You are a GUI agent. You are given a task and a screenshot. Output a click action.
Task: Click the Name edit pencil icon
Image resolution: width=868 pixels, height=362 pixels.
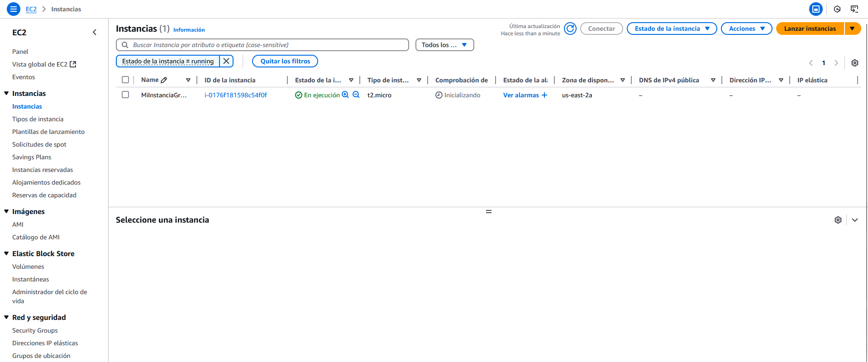(164, 80)
